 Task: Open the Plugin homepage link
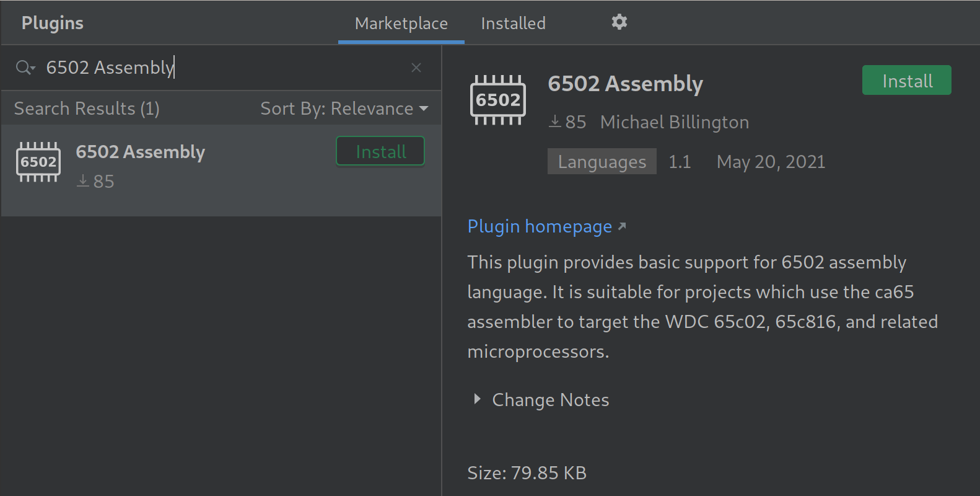tap(540, 226)
